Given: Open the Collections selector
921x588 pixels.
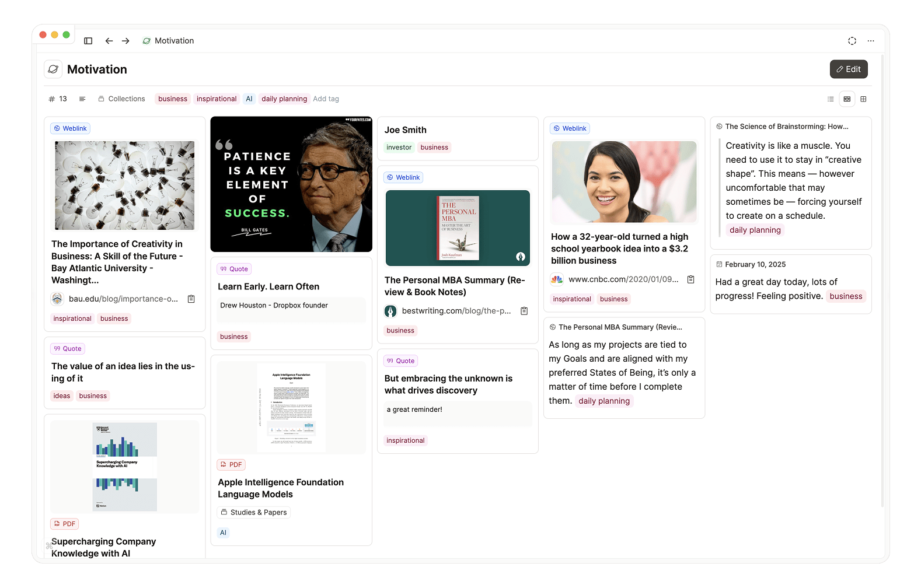Looking at the screenshot, I should point(121,99).
